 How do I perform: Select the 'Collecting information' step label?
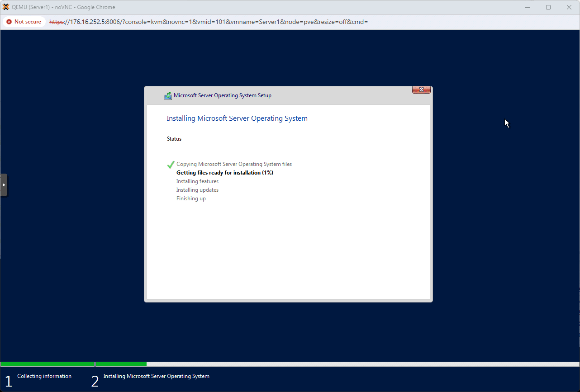44,376
